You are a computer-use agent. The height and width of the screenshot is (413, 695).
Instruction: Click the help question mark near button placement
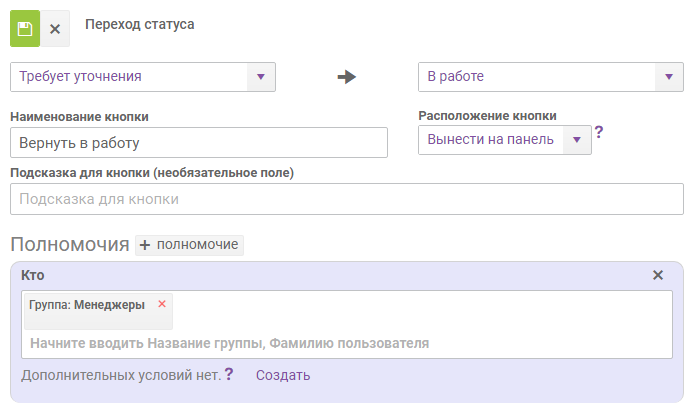(599, 132)
